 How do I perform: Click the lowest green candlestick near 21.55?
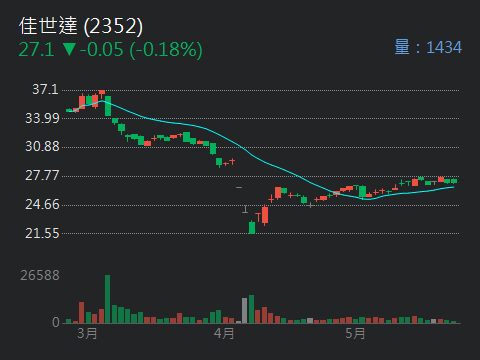[252, 227]
